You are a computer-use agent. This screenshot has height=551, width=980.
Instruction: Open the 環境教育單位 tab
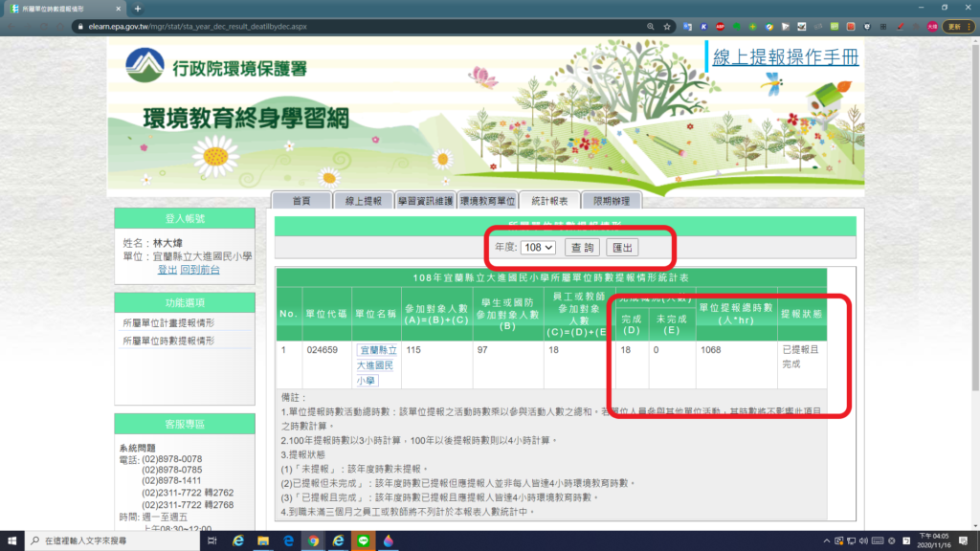(487, 201)
